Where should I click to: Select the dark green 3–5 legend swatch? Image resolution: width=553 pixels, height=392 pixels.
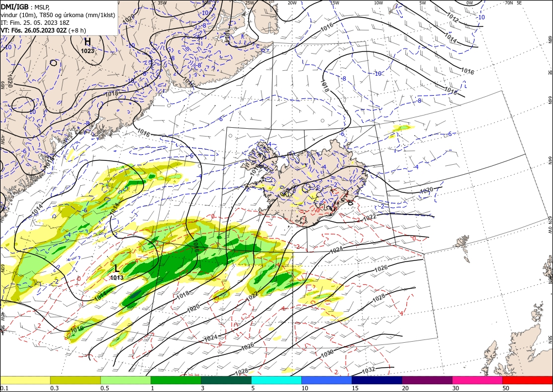tap(226, 380)
